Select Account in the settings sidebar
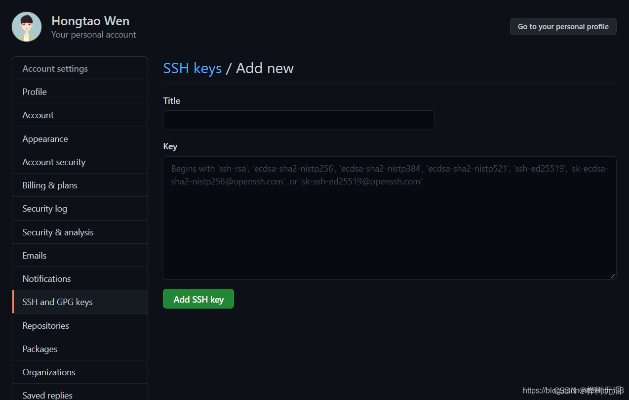Image resolution: width=629 pixels, height=400 pixels. tap(38, 115)
